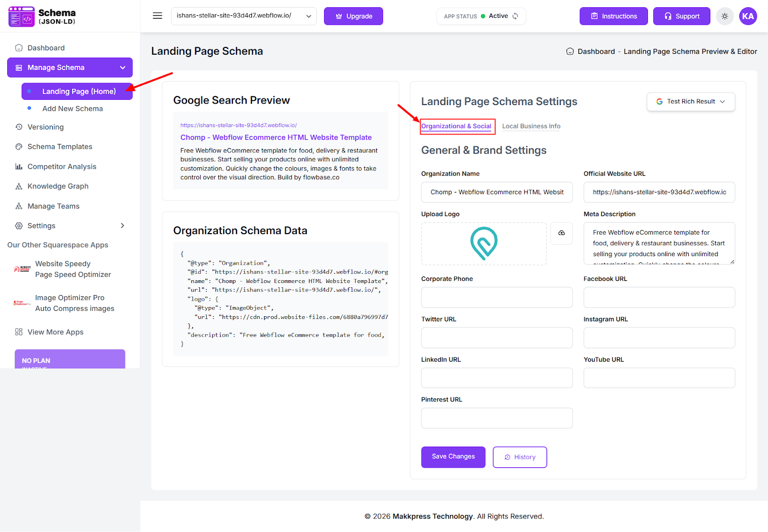The width and height of the screenshot is (768, 532).
Task: Open Competitor Analysis from sidebar
Action: pyautogui.click(x=62, y=166)
